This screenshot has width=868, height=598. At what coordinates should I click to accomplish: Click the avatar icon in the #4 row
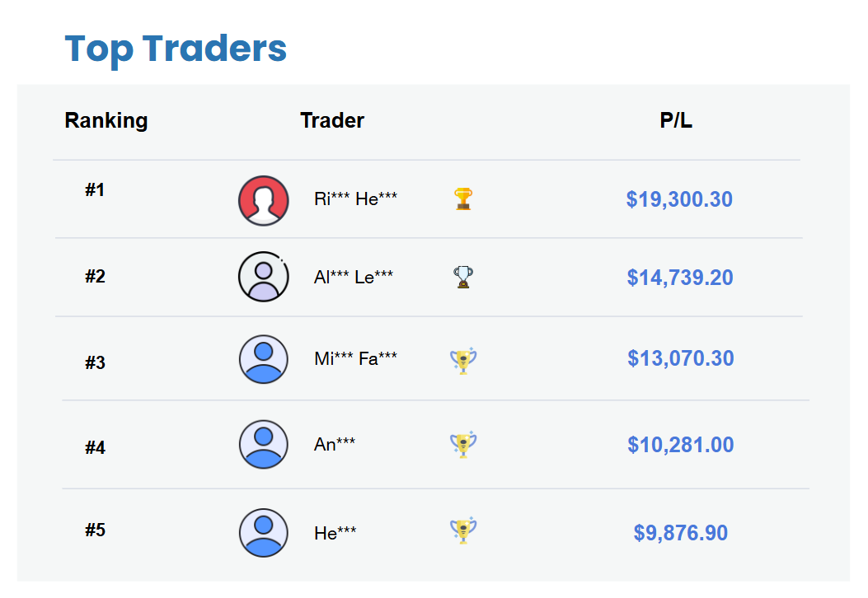[x=263, y=445]
